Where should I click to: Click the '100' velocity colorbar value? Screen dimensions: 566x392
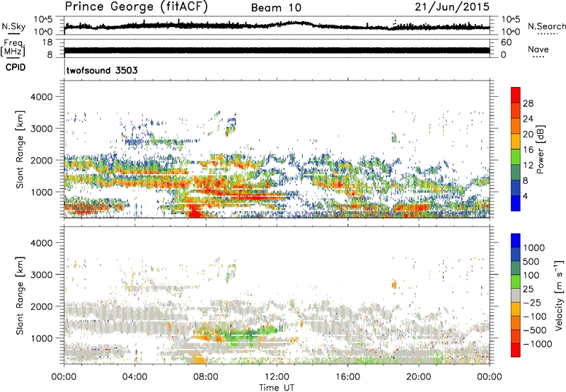[531, 275]
